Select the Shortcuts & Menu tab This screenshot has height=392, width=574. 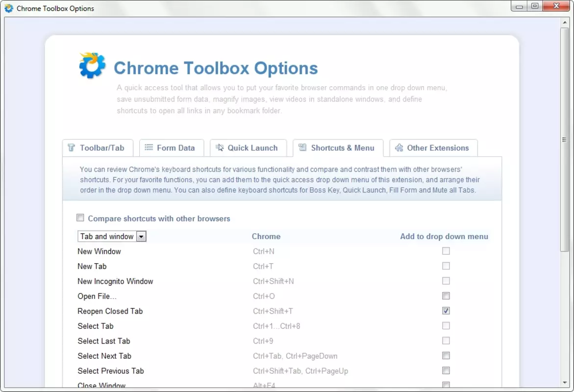click(x=338, y=148)
